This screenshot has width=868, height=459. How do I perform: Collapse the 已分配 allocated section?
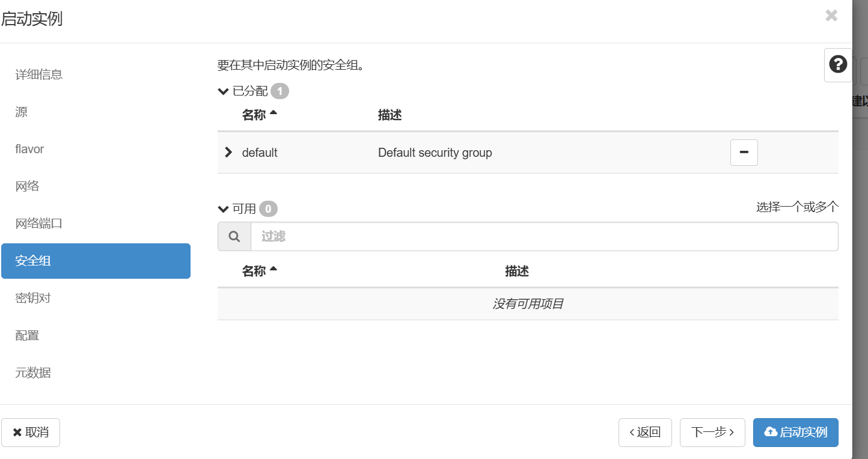243,91
